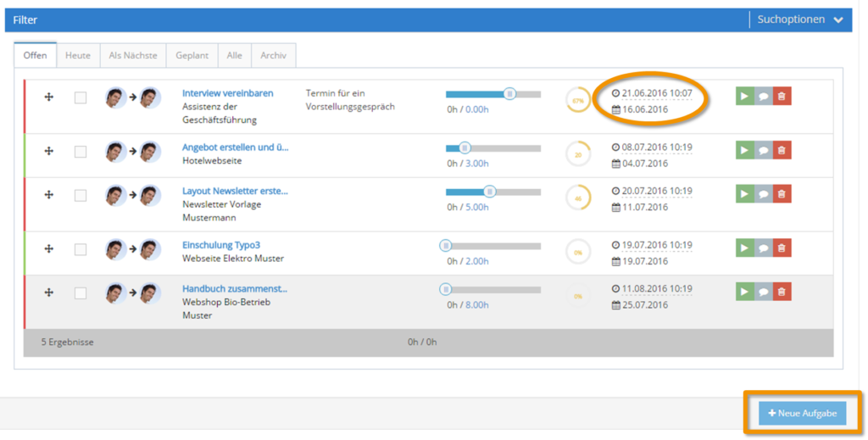Open the Als Nächste tab
The height and width of the screenshot is (440, 868).
pyautogui.click(x=133, y=55)
